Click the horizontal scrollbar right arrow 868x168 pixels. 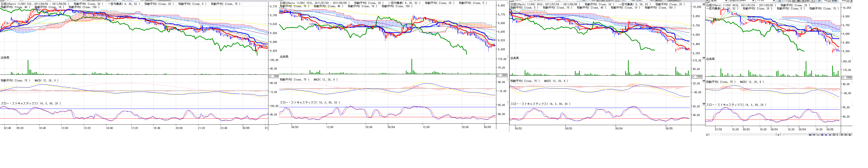778,135
